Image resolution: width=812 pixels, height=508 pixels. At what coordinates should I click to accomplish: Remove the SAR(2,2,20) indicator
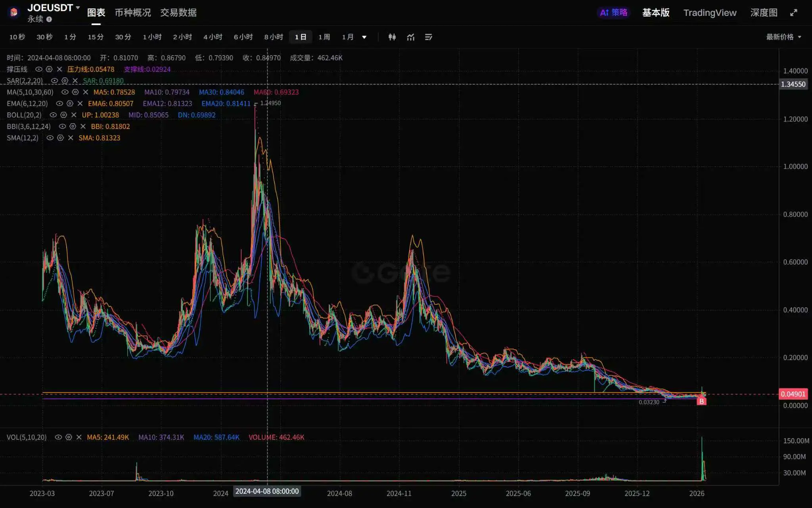click(x=75, y=81)
